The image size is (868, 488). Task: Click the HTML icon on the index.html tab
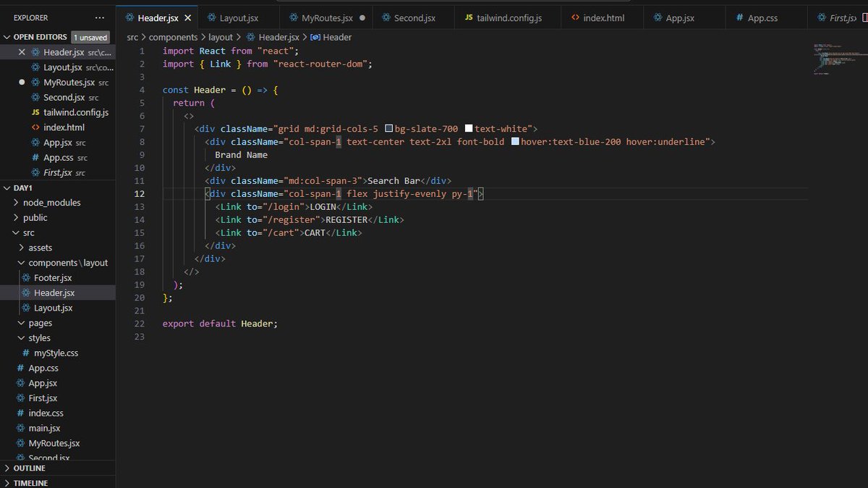point(575,17)
